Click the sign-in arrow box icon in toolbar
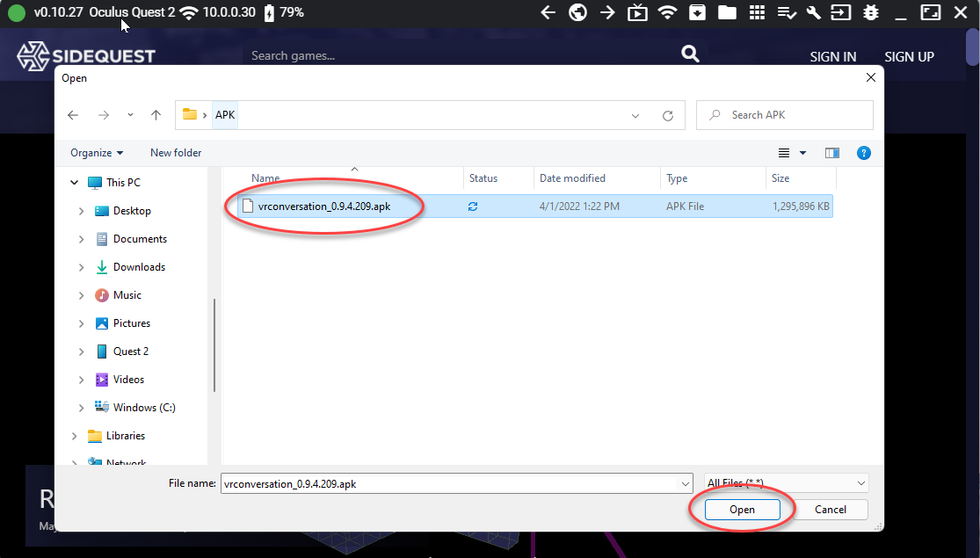 click(840, 12)
